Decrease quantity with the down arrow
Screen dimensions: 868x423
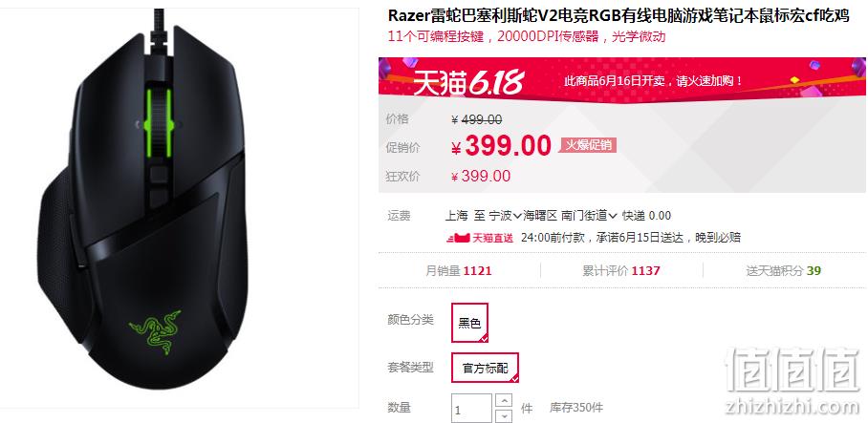pyautogui.click(x=503, y=415)
